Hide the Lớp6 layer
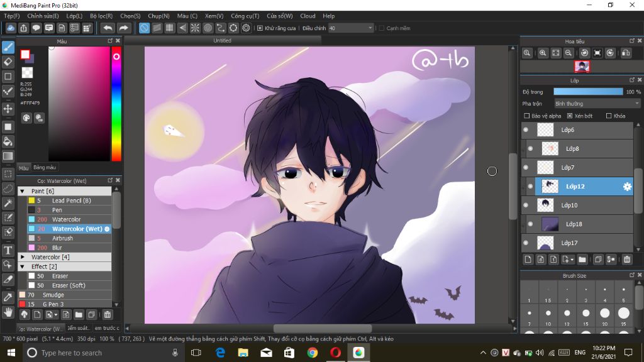 click(526, 129)
